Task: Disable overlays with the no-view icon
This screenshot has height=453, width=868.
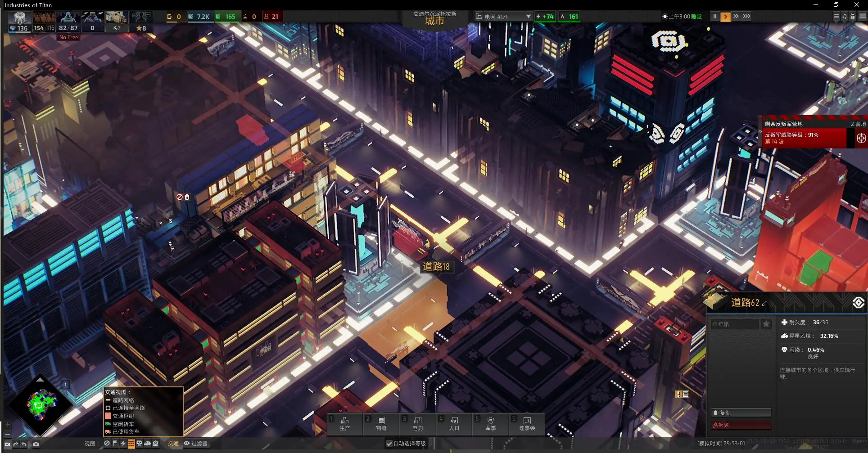Action: 107,444
